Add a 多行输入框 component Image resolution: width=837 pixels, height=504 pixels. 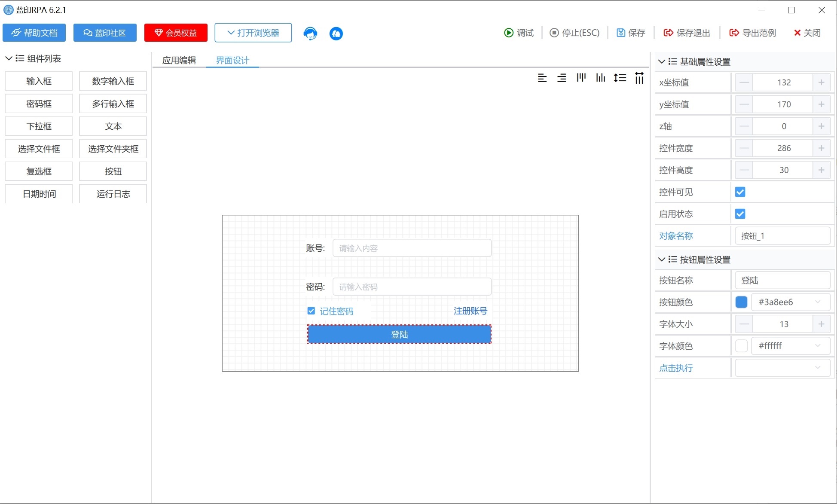click(113, 104)
